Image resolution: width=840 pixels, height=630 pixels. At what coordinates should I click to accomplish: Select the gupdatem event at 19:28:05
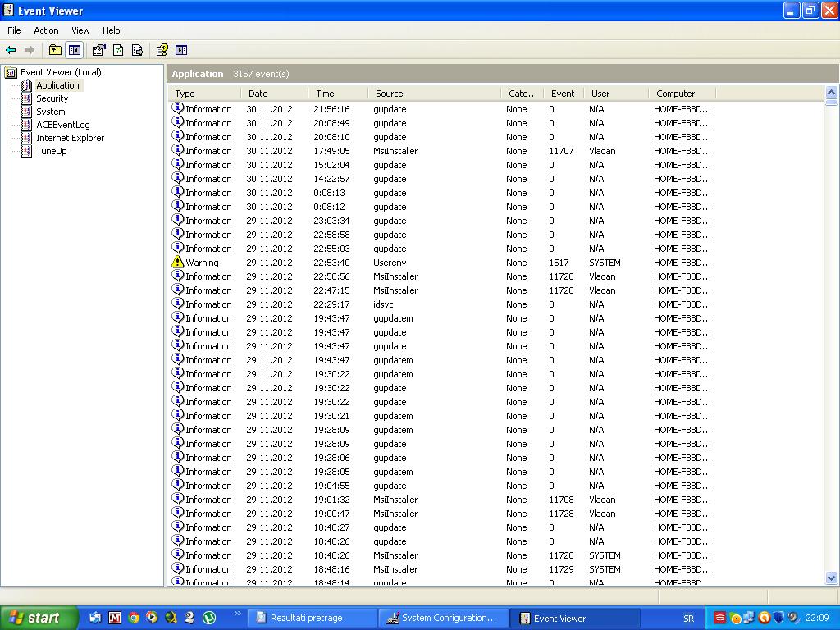[442, 472]
